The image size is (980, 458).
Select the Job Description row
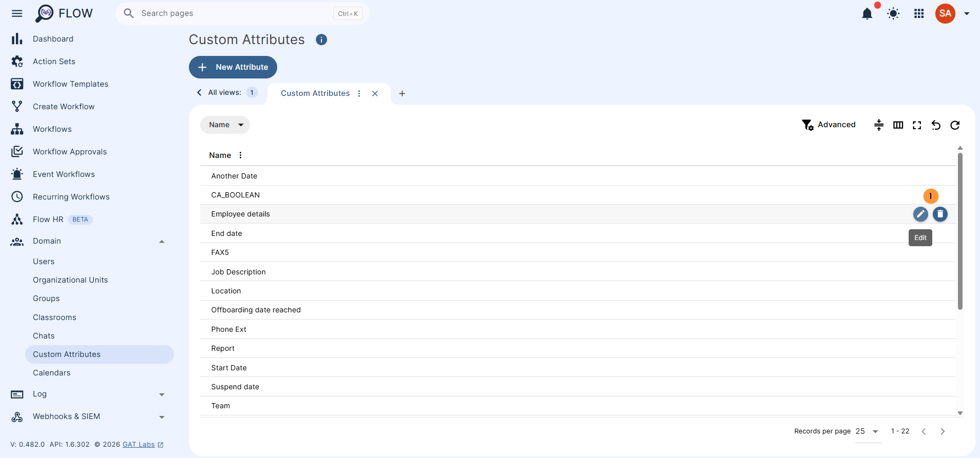click(x=578, y=272)
